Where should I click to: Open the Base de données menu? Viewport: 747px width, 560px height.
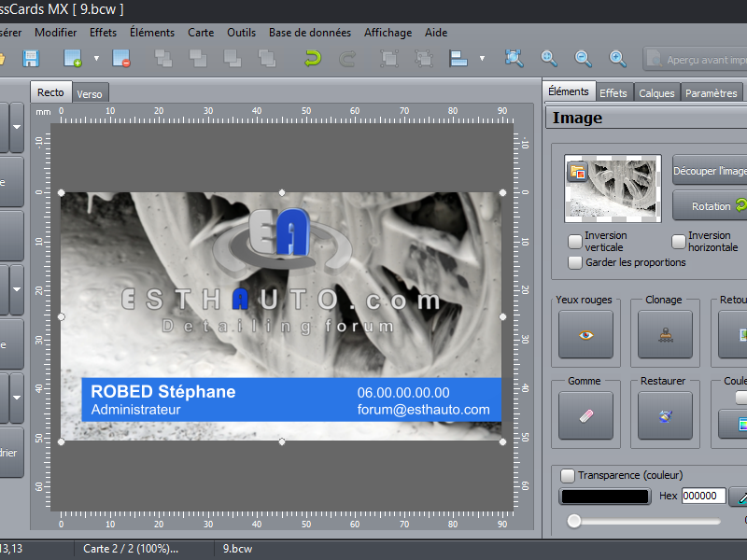[310, 33]
